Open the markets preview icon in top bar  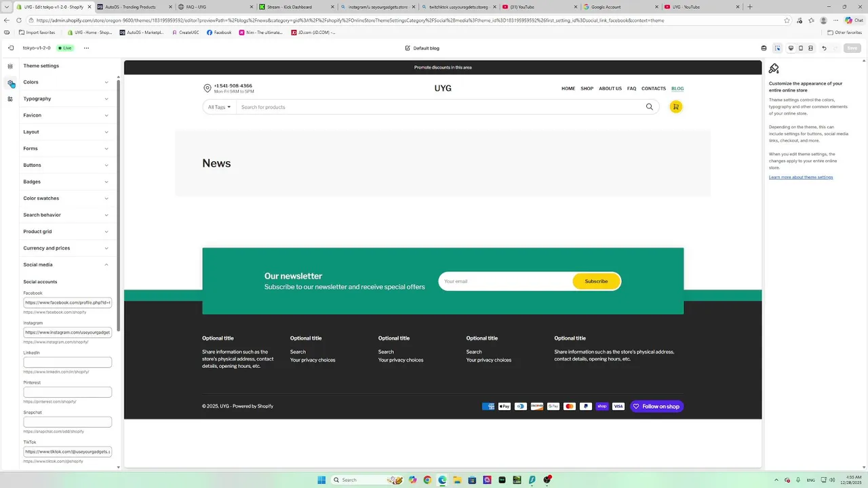coord(764,48)
